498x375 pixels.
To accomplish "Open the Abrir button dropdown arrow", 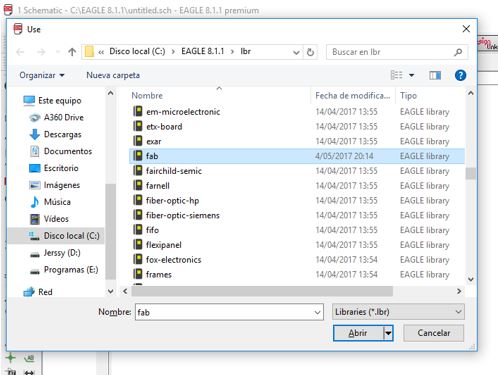I will point(388,333).
